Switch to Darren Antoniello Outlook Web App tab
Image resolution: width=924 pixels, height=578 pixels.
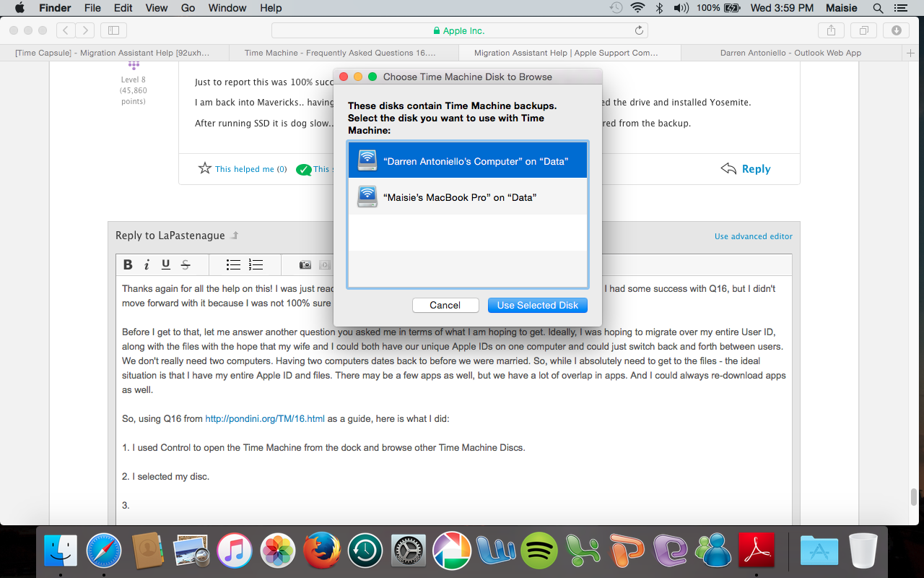click(790, 53)
